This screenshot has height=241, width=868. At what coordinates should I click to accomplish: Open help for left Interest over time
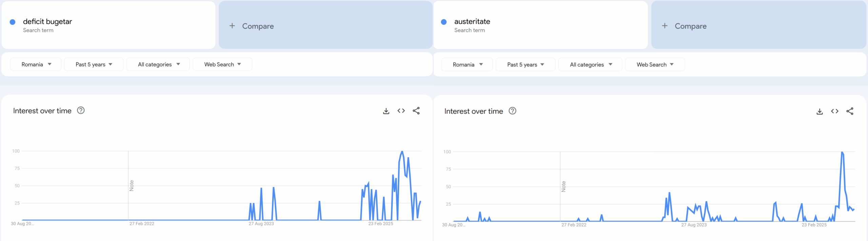(81, 111)
